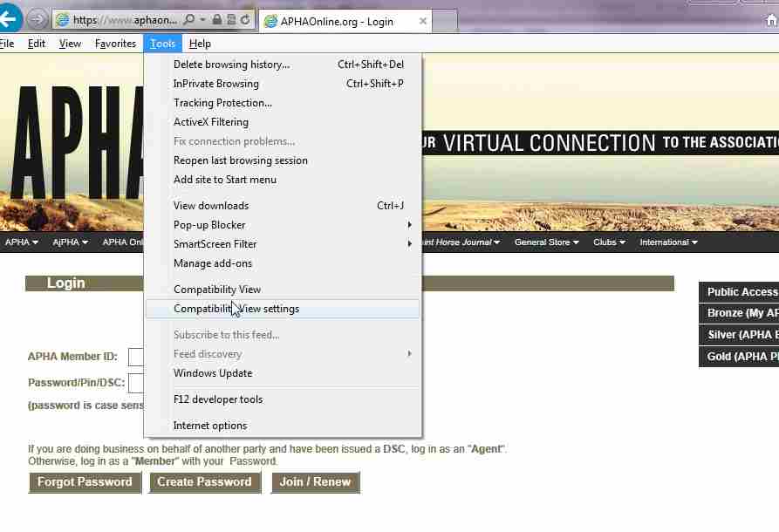Screen dimensions: 779x532
Task: Choose Delete browsing history from the menu
Action: pyautogui.click(x=284, y=65)
